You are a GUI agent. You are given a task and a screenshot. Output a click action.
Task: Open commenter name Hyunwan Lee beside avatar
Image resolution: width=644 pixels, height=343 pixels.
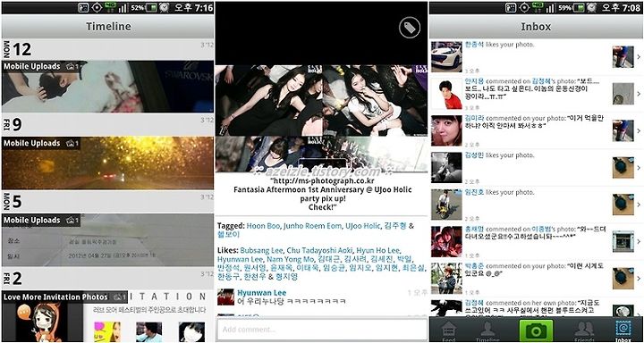tap(261, 293)
